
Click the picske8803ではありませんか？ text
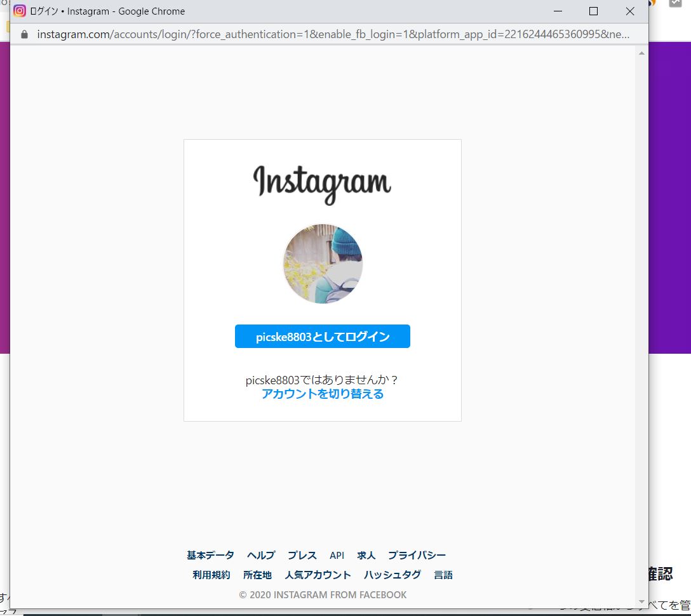click(x=322, y=380)
